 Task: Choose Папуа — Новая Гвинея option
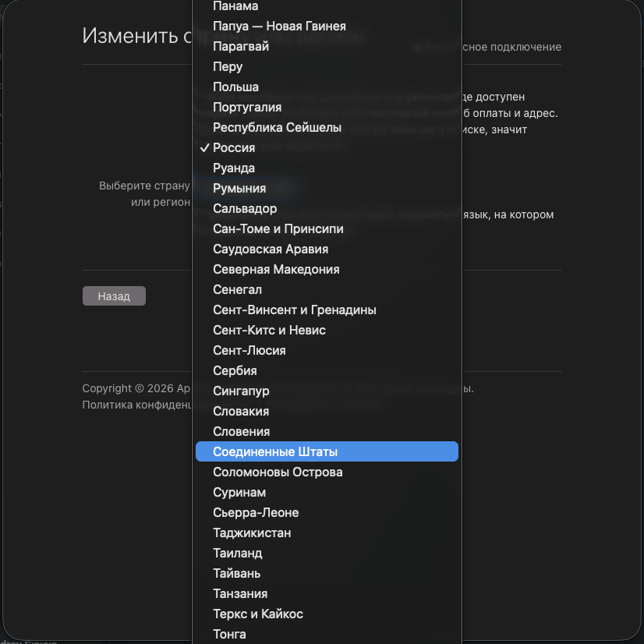click(279, 27)
